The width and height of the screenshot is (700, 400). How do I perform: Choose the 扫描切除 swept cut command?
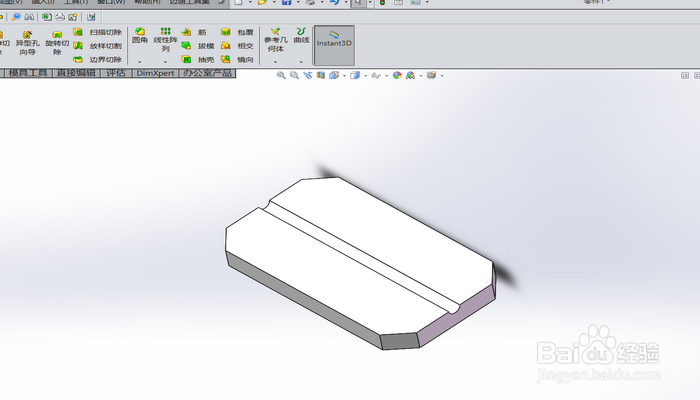tap(98, 32)
